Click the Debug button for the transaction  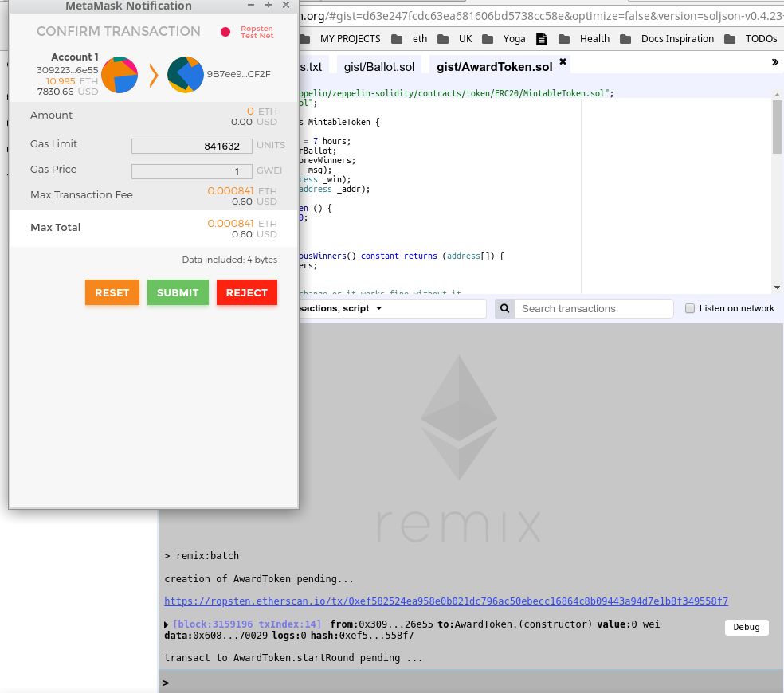(x=747, y=627)
